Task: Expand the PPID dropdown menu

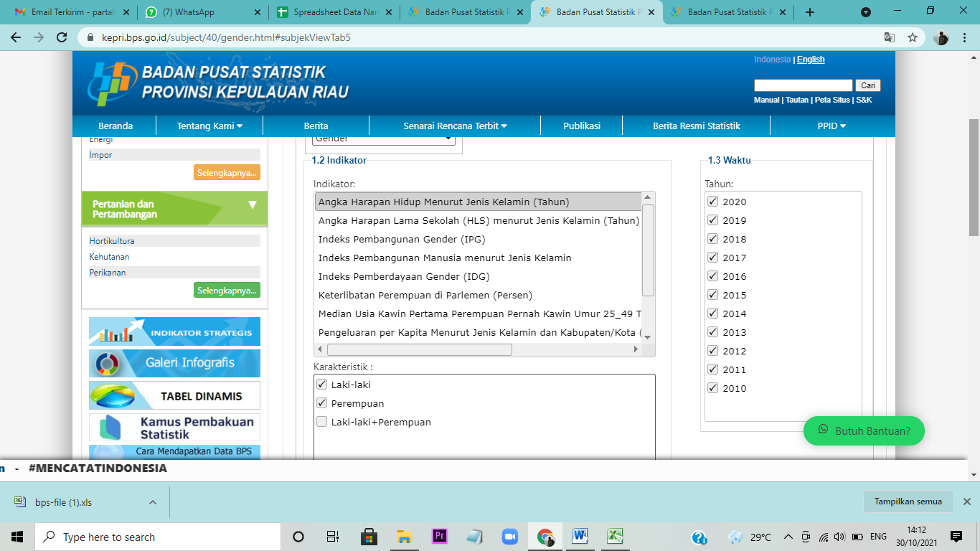Action: (x=831, y=126)
